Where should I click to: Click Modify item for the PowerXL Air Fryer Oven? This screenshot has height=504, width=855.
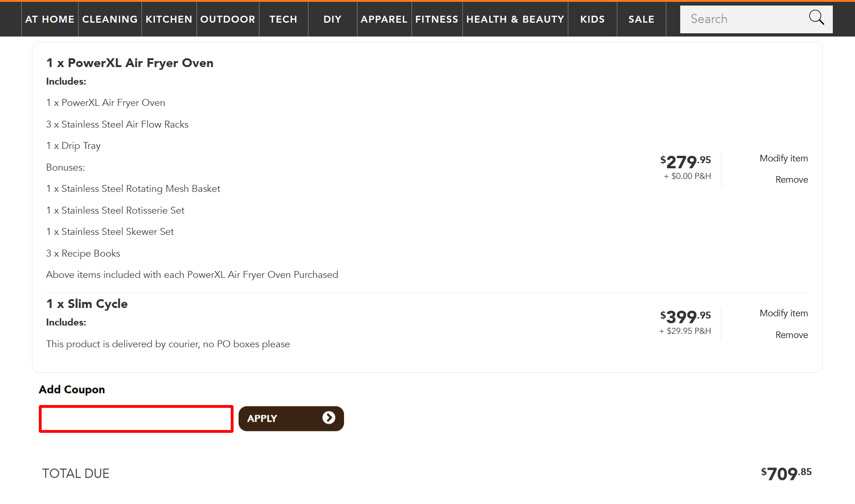pos(783,158)
